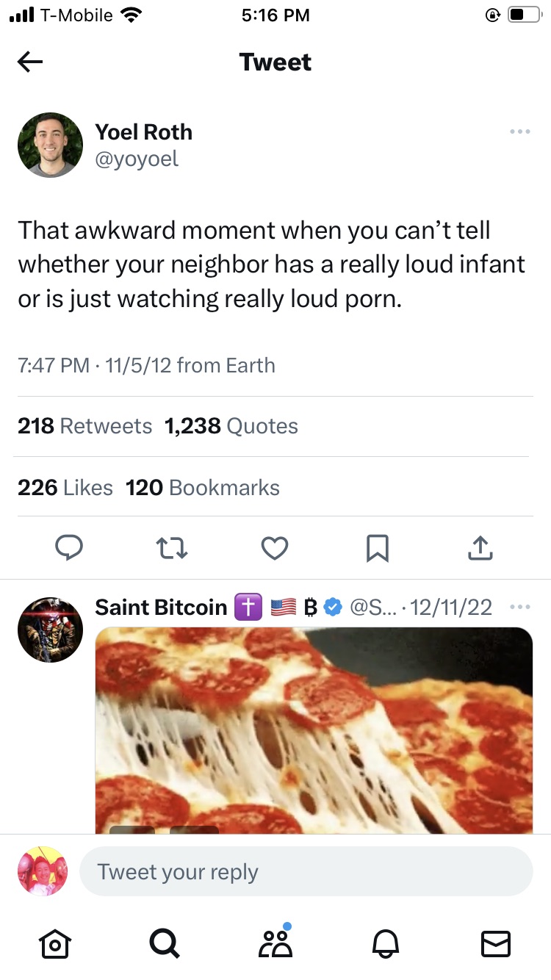Open the Search tab
Screen dimensions: 551x980
(x=164, y=943)
